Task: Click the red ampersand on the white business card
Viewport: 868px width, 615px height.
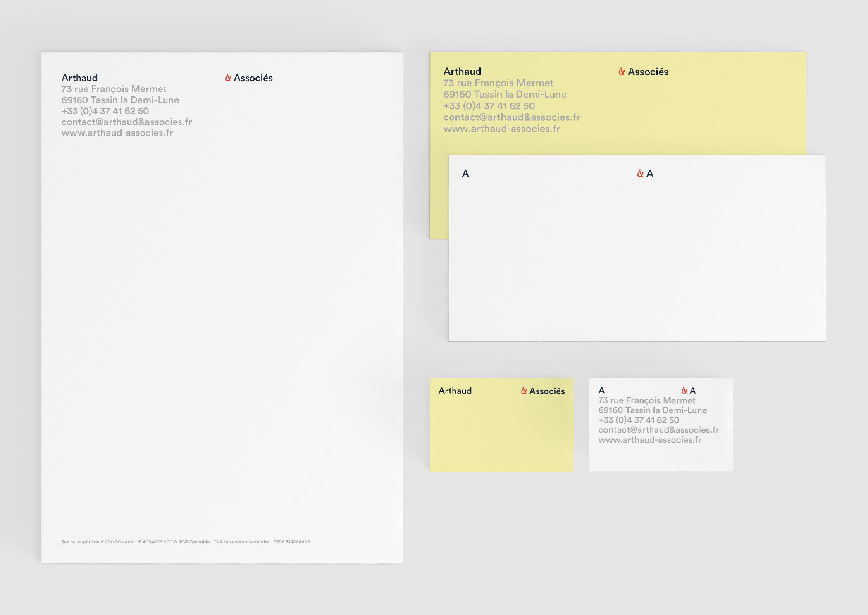Action: pos(684,391)
